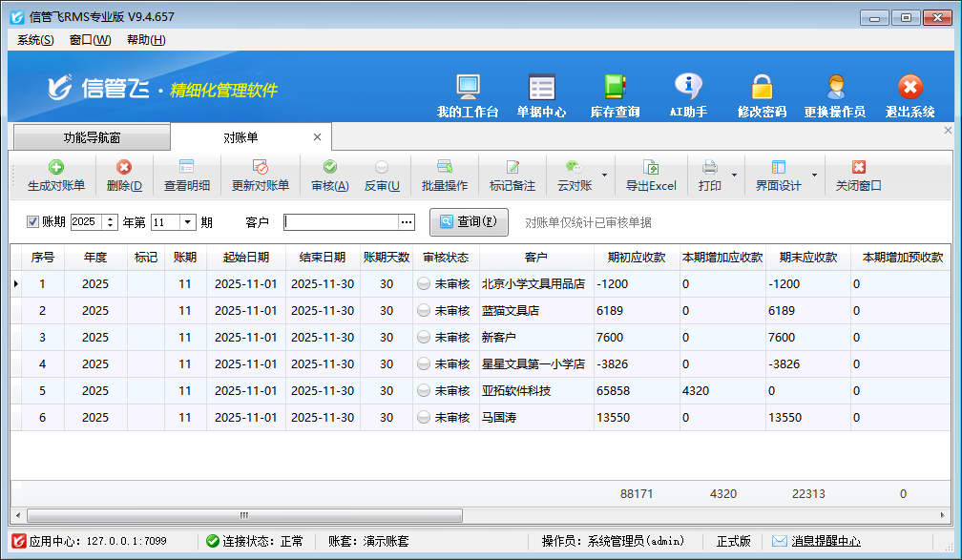Image resolution: width=962 pixels, height=560 pixels.
Task: Open the 系统(S) menu
Action: (x=35, y=40)
